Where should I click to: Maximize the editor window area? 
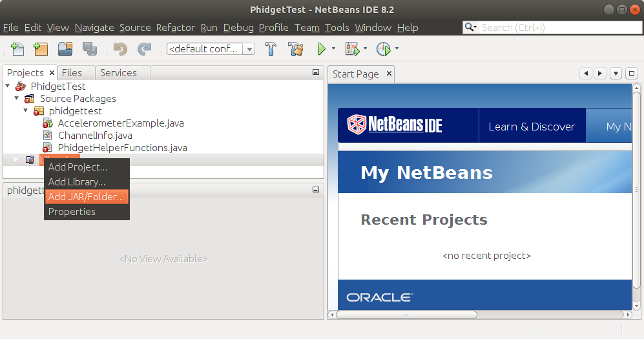click(x=632, y=74)
